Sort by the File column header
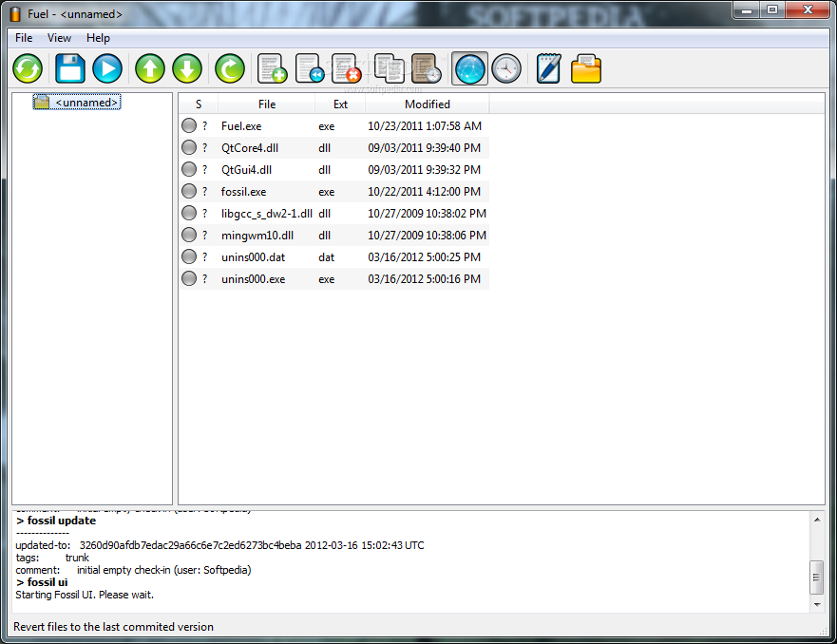 point(267,104)
